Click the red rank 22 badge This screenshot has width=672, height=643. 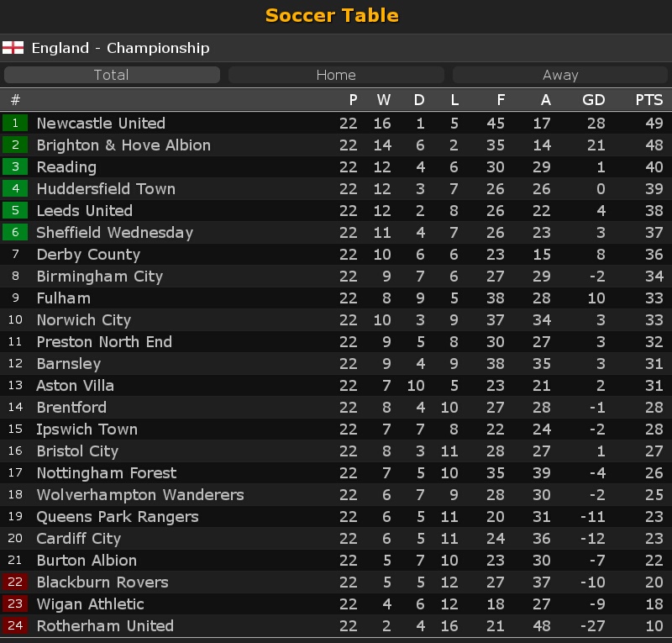(15, 582)
